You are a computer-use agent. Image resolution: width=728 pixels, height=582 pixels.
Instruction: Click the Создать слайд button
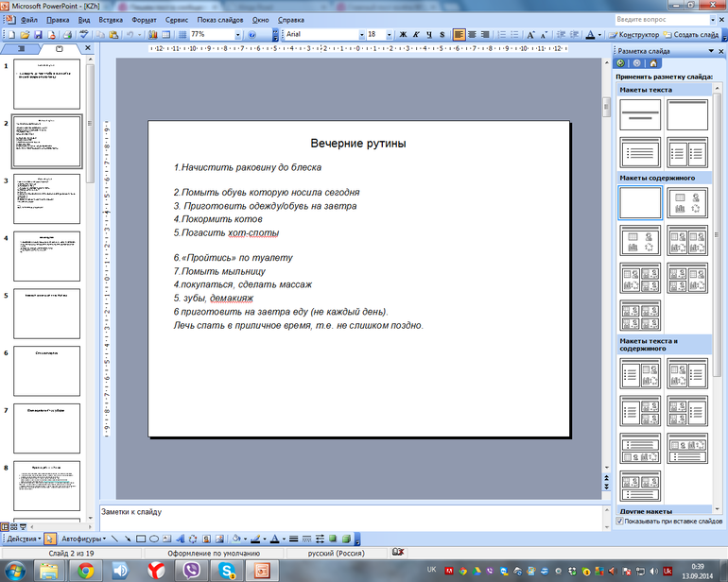[695, 34]
